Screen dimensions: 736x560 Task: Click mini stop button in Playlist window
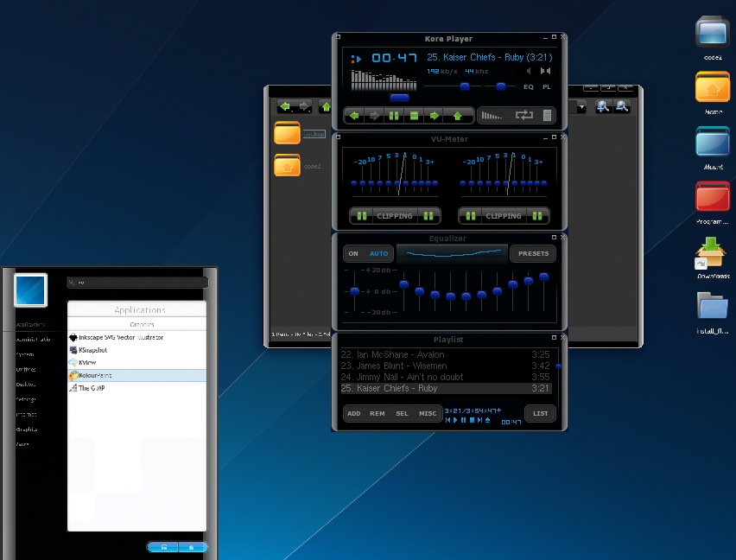click(473, 420)
